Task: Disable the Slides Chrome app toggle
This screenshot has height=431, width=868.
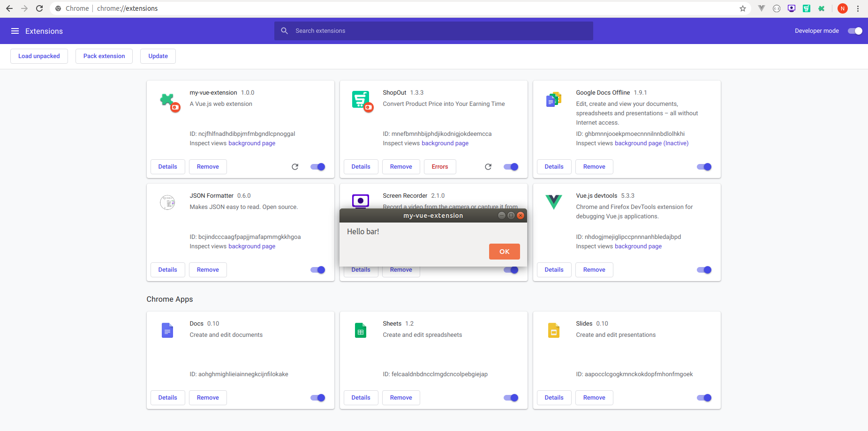Action: [704, 398]
